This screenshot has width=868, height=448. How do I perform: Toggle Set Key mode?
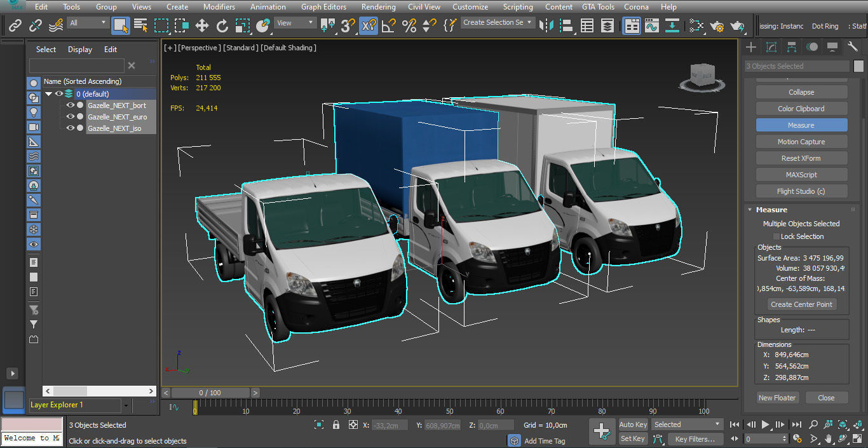633,438
